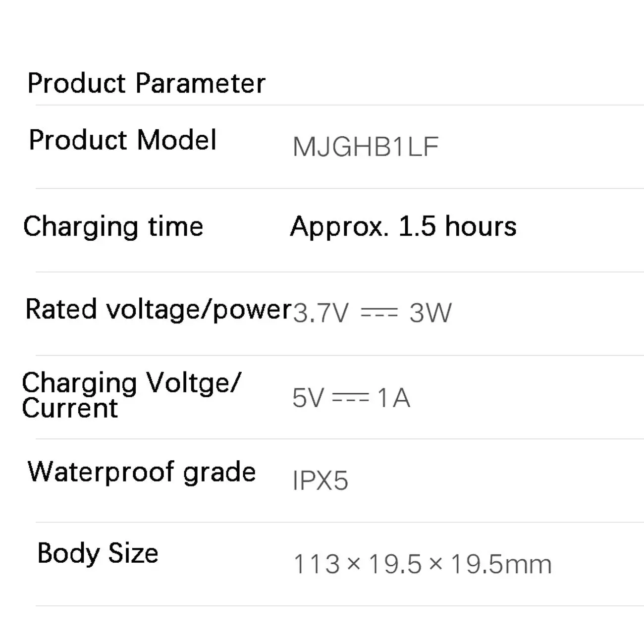644x644 pixels.
Task: Click the Product Parameter heading
Action: pyautogui.click(x=146, y=83)
